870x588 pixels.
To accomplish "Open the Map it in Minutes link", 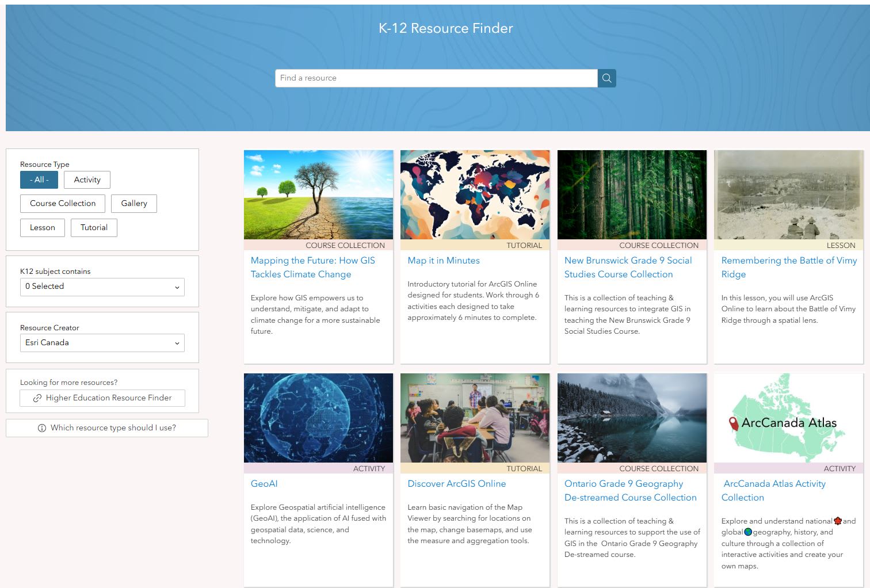I will click(444, 261).
